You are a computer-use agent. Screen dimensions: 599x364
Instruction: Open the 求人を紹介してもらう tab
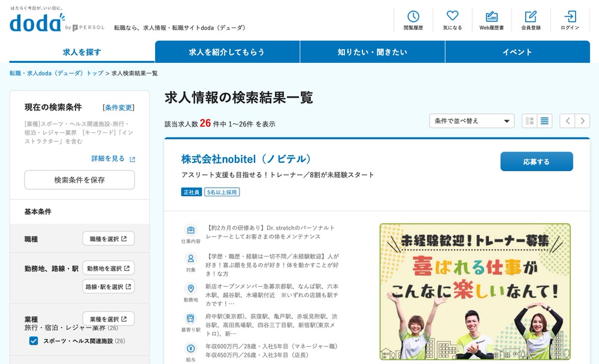(x=227, y=52)
